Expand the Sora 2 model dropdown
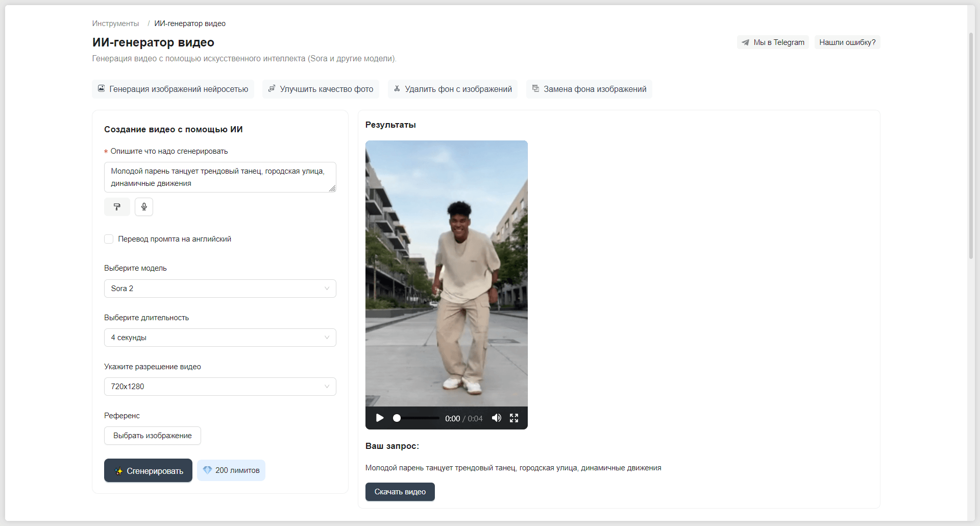This screenshot has height=526, width=980. pyautogui.click(x=220, y=289)
